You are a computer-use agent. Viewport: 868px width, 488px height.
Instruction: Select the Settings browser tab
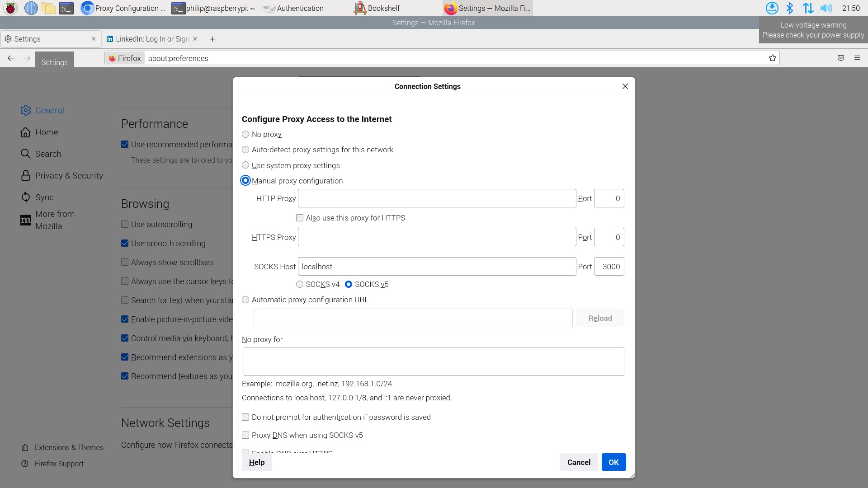(50, 39)
